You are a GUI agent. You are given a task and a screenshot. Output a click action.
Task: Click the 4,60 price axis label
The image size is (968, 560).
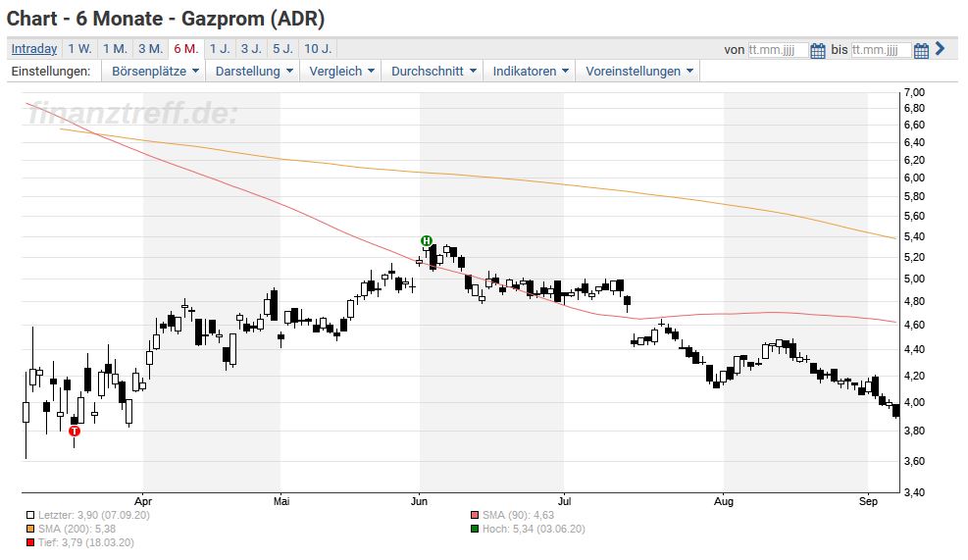click(914, 325)
